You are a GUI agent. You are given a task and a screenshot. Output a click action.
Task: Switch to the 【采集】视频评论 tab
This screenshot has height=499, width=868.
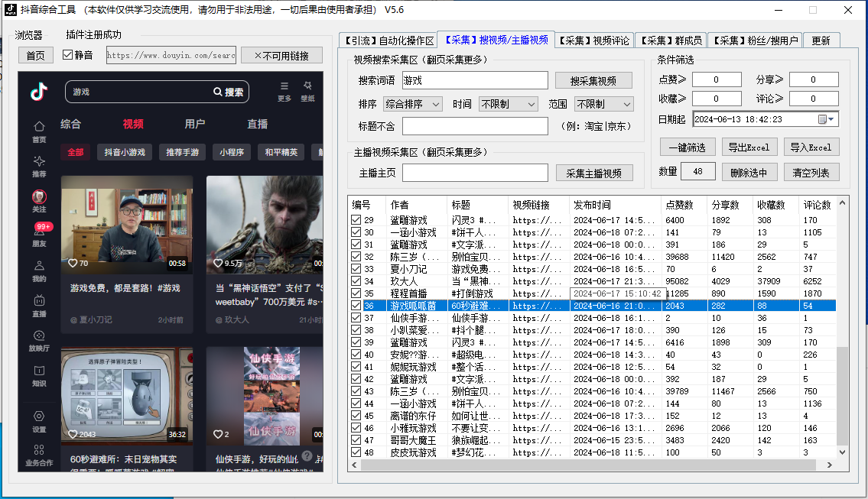click(x=594, y=41)
